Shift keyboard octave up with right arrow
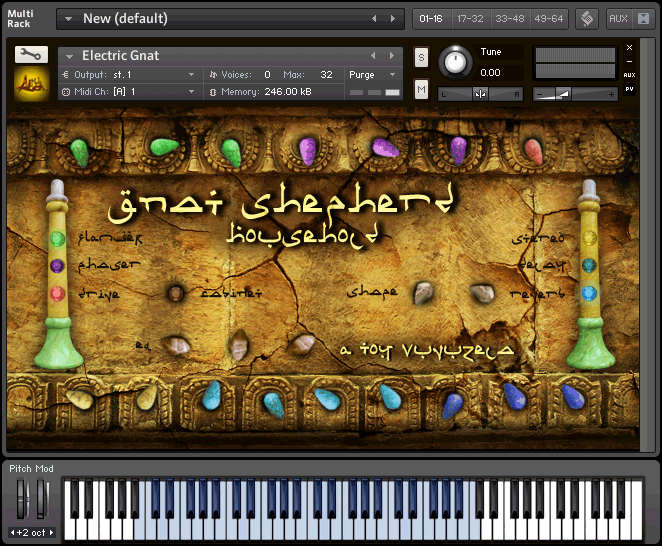 point(52,532)
